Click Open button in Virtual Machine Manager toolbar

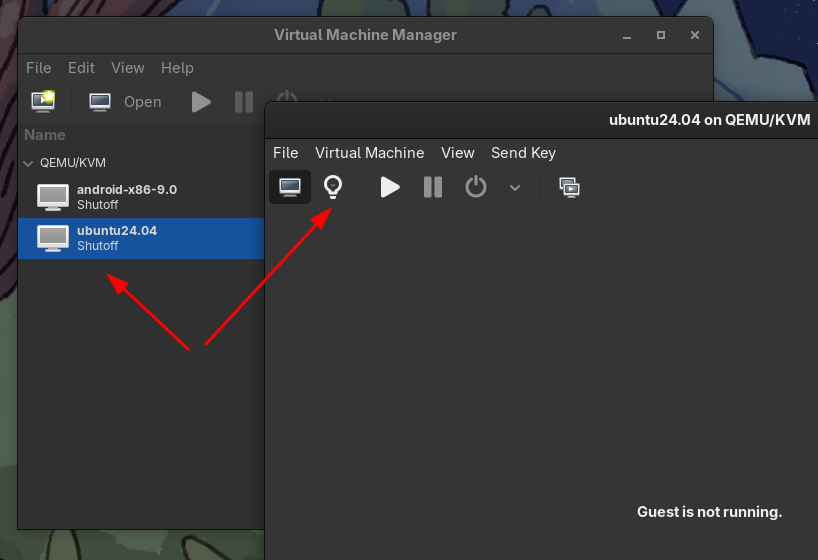(x=125, y=101)
